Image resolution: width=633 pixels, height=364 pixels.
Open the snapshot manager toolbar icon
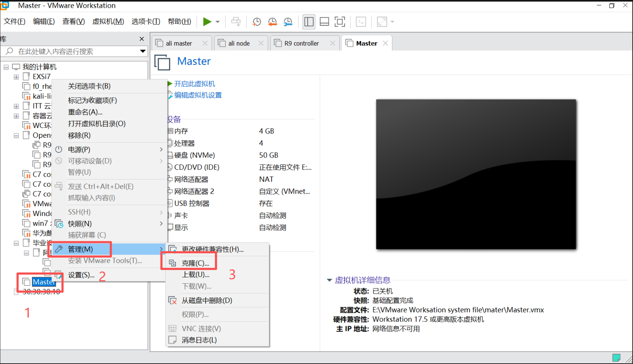[x=288, y=22]
